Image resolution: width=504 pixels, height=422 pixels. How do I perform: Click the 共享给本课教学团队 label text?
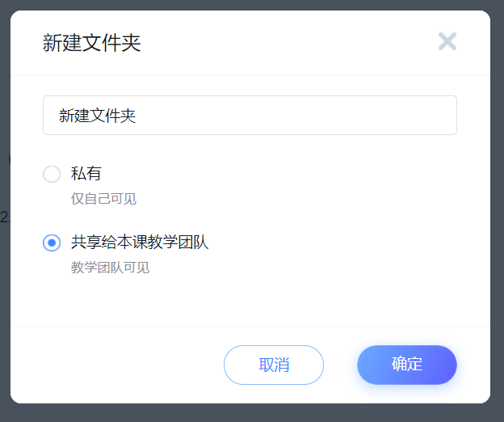(x=140, y=242)
